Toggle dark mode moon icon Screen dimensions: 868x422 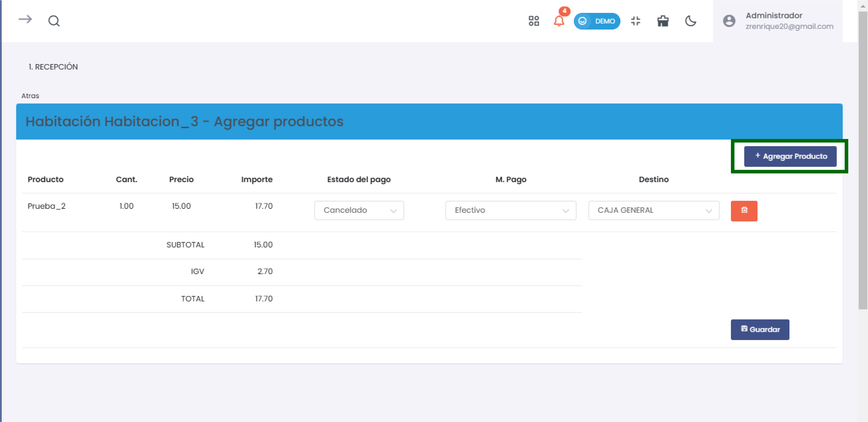(690, 21)
